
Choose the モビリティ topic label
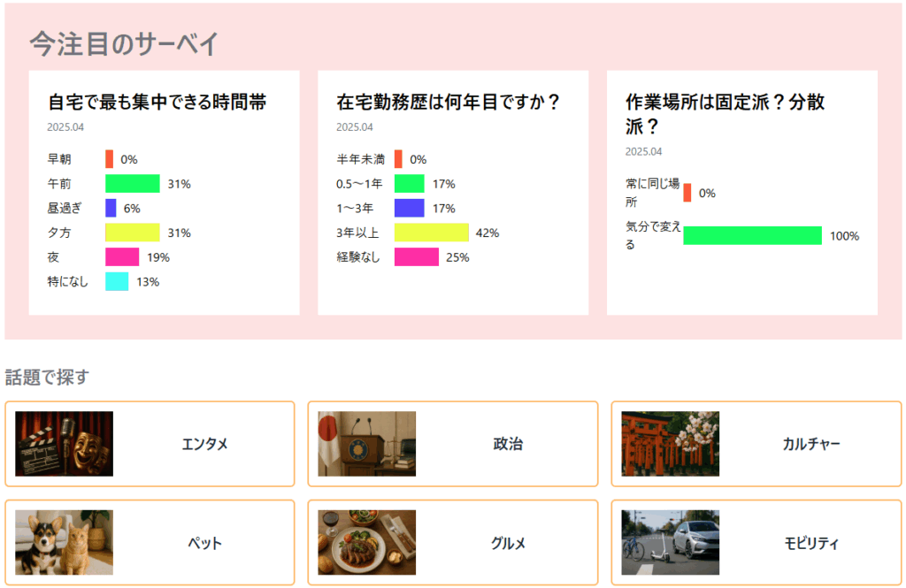811,543
